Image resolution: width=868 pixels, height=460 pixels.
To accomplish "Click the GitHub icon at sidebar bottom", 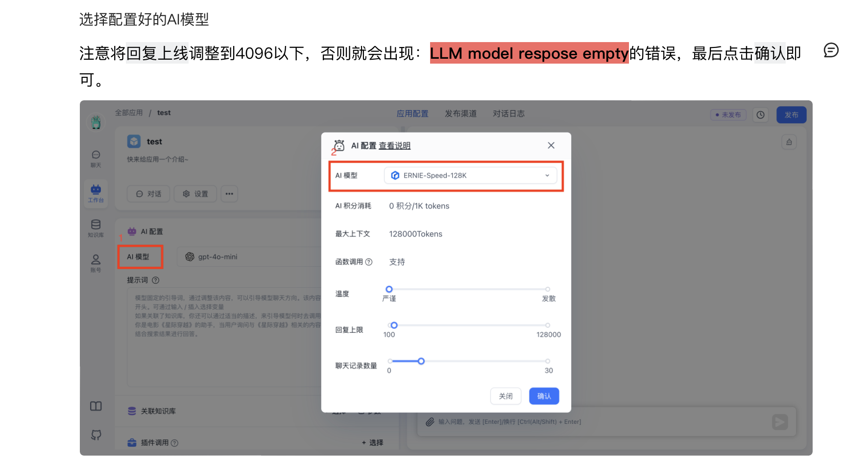I will (x=96, y=435).
